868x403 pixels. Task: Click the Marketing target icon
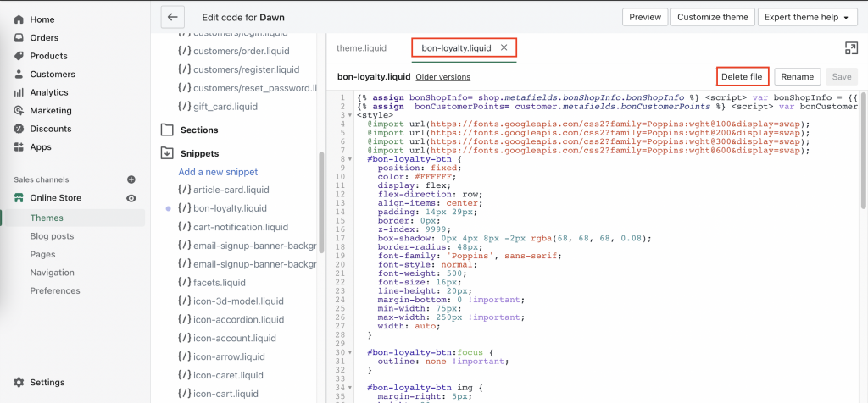click(19, 111)
